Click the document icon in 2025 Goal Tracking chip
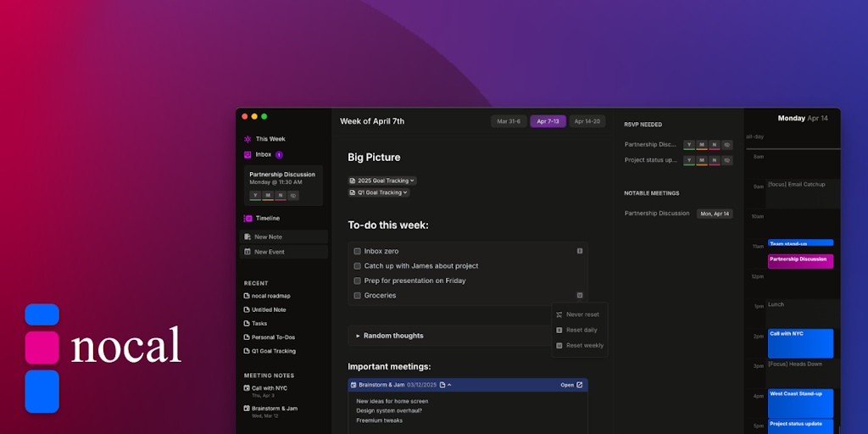Viewport: 868px width, 434px height. [353, 181]
